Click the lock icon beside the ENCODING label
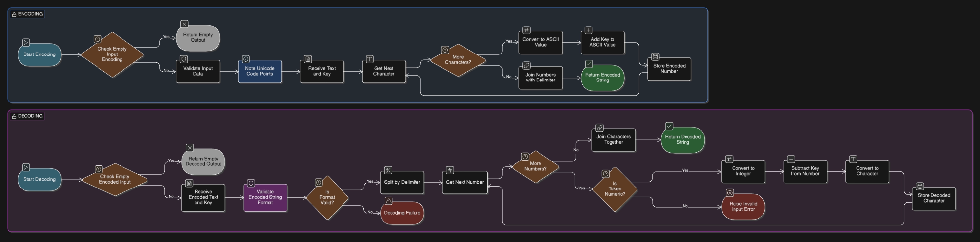Screen dimensions: 980x242 14,14
